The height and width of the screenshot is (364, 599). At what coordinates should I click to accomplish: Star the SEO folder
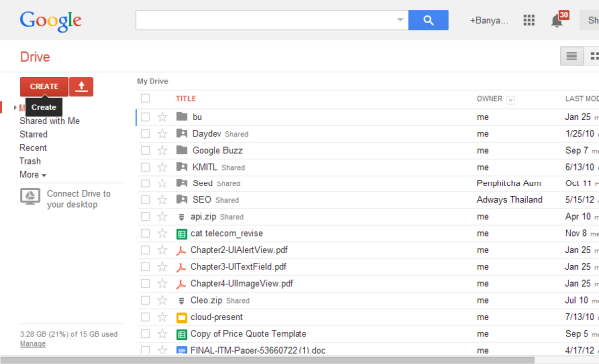162,200
